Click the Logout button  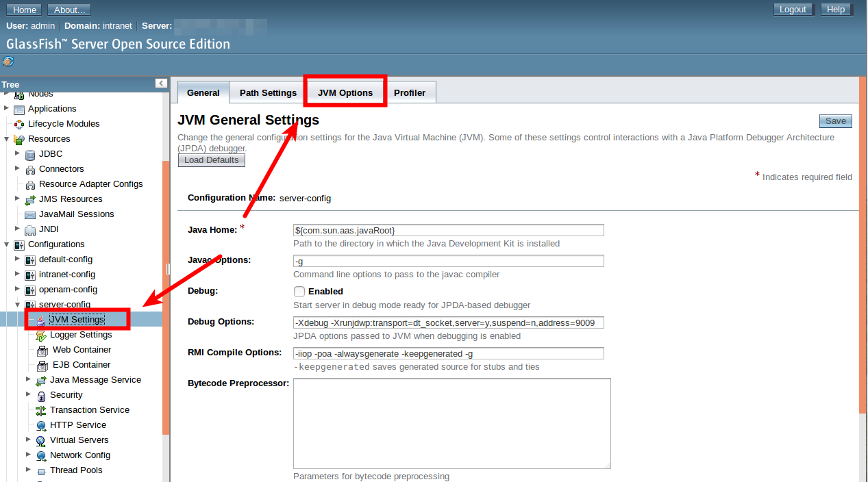(x=793, y=10)
